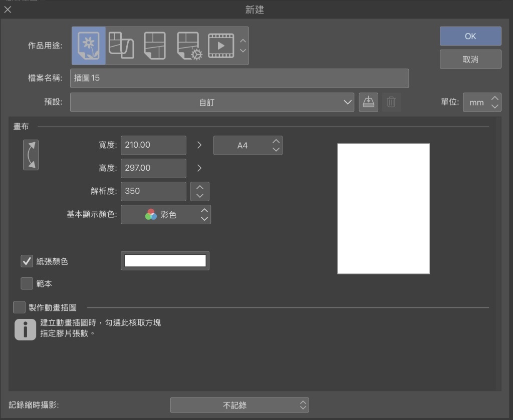Click the white canvas preview thumbnail
This screenshot has width=513, height=420.
(x=383, y=209)
